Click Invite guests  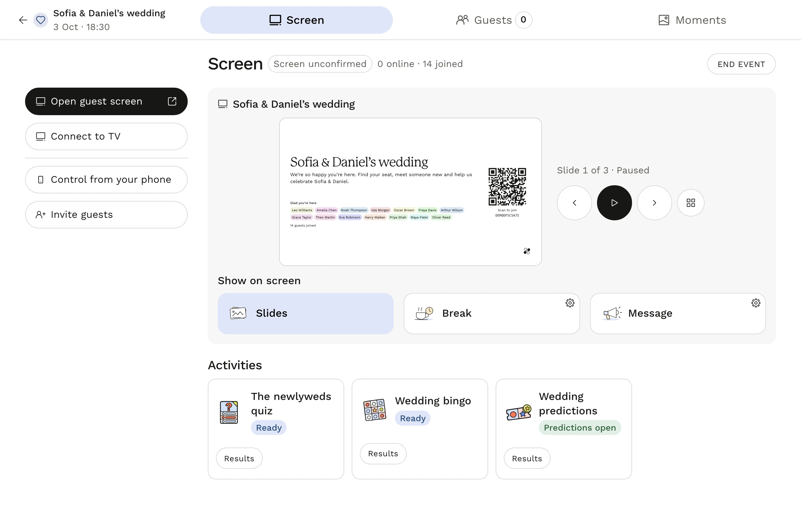(106, 215)
